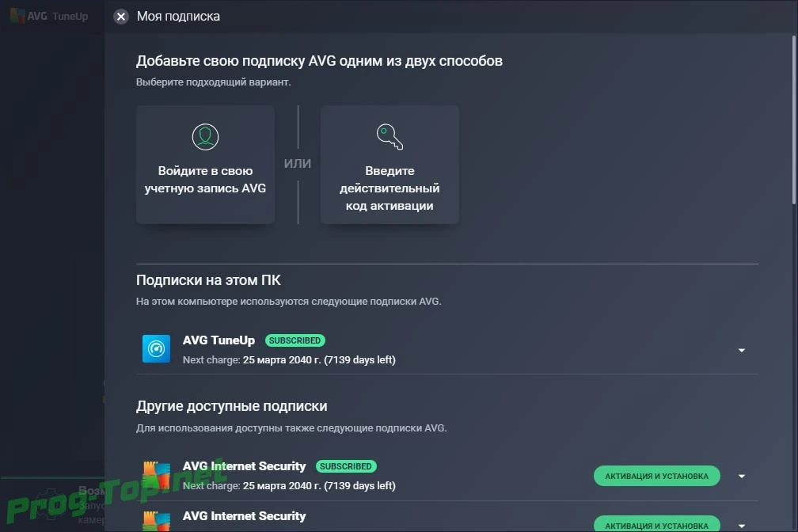The height and width of the screenshot is (532, 798).
Task: Close the Моя подписка panel
Action: coord(121,17)
